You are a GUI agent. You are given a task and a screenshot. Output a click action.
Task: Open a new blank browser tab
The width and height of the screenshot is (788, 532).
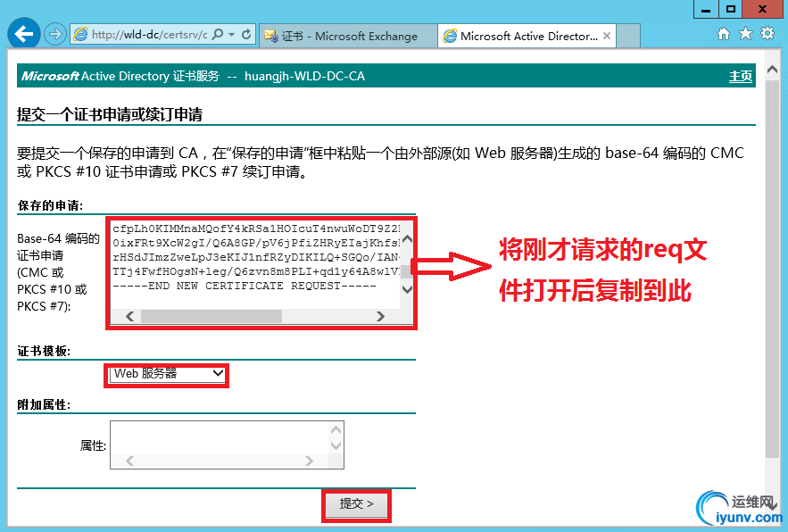coord(628,36)
